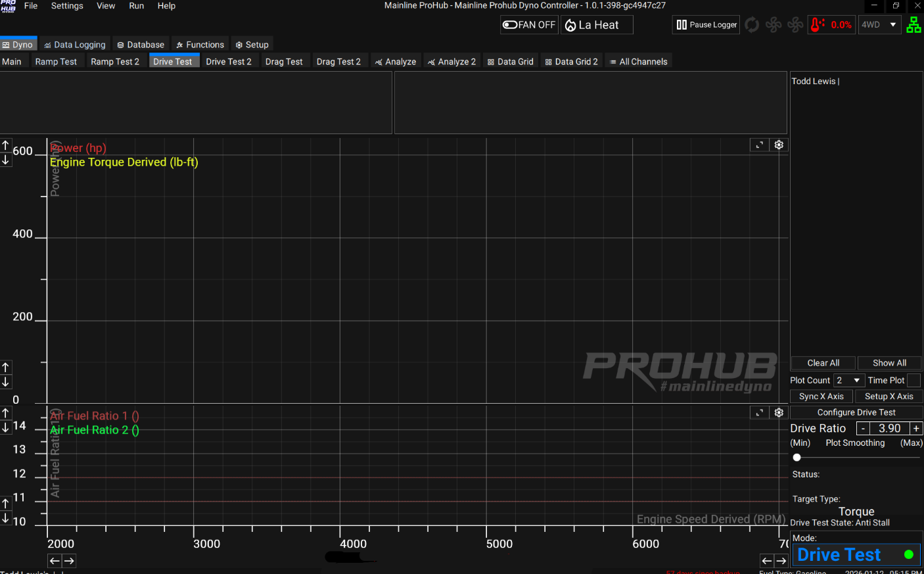Click the La Heat flame icon
The height and width of the screenshot is (574, 924).
point(570,26)
